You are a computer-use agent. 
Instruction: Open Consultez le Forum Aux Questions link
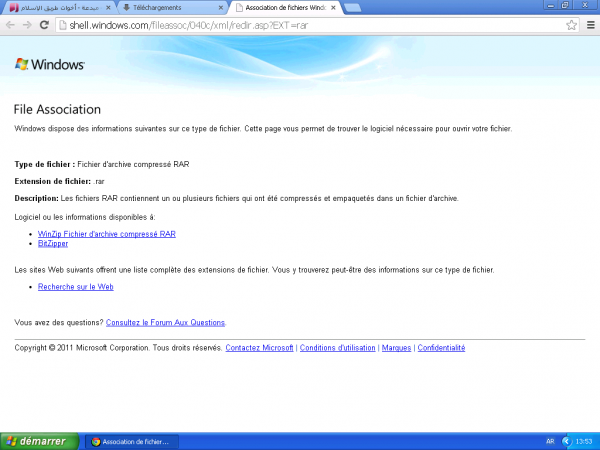click(165, 323)
